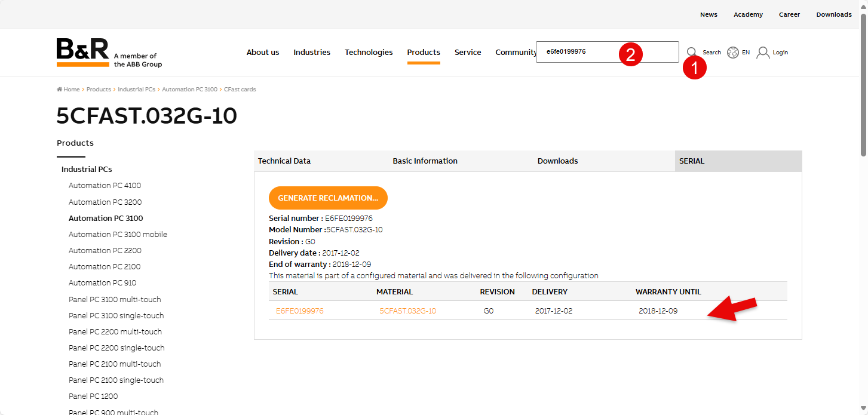The image size is (868, 415).
Task: Click the page title 5CFAST.032G-10
Action: [x=147, y=116]
